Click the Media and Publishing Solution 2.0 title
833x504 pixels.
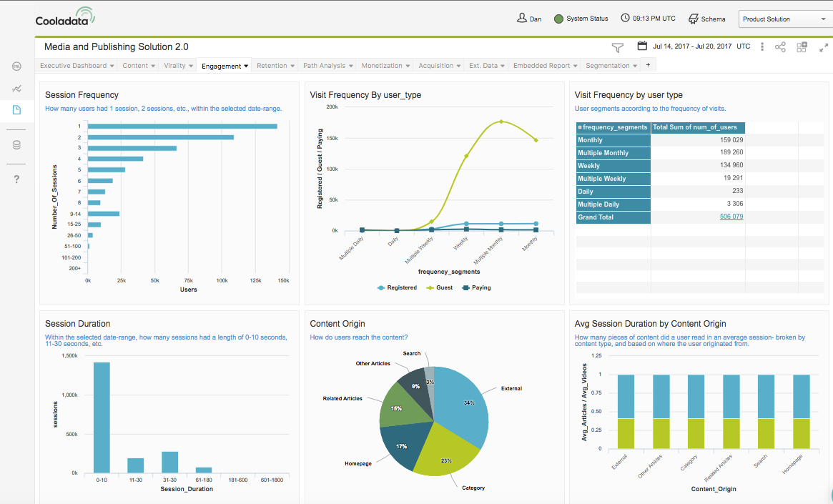point(117,46)
